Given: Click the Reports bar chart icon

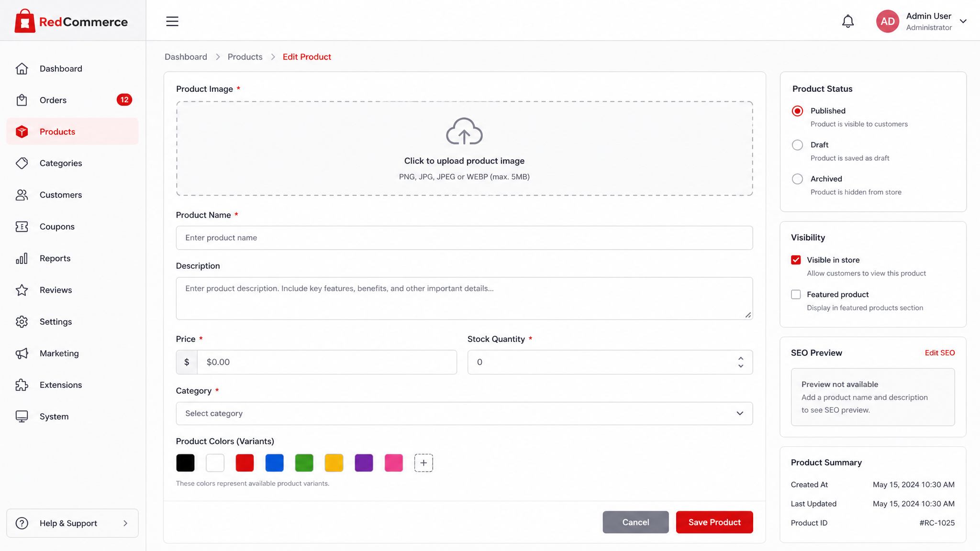Looking at the screenshot, I should [x=22, y=258].
